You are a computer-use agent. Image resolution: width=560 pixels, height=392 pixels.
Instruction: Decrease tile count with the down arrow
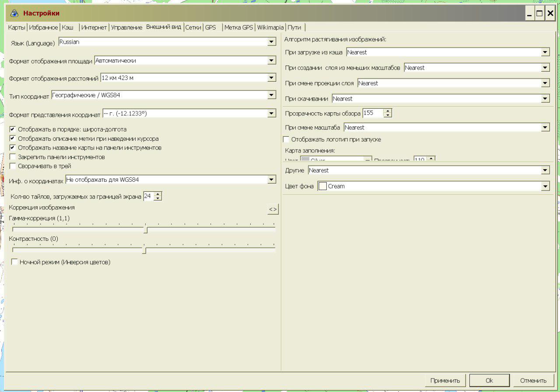click(158, 199)
